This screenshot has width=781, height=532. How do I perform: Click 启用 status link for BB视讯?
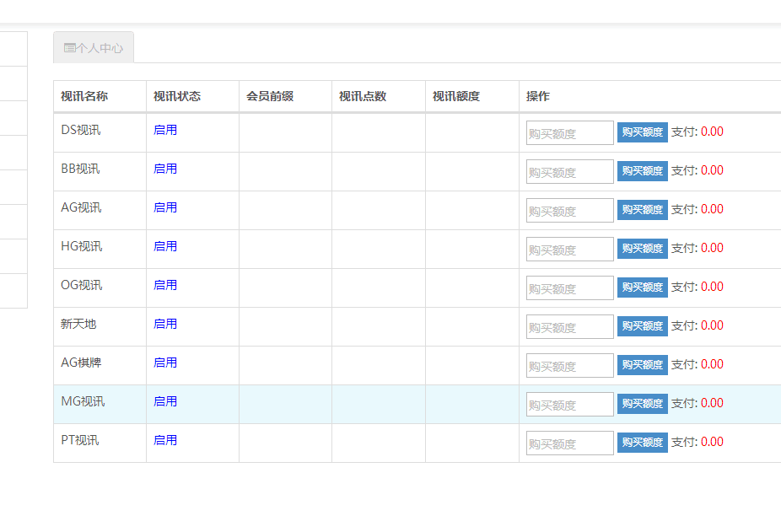pos(165,169)
